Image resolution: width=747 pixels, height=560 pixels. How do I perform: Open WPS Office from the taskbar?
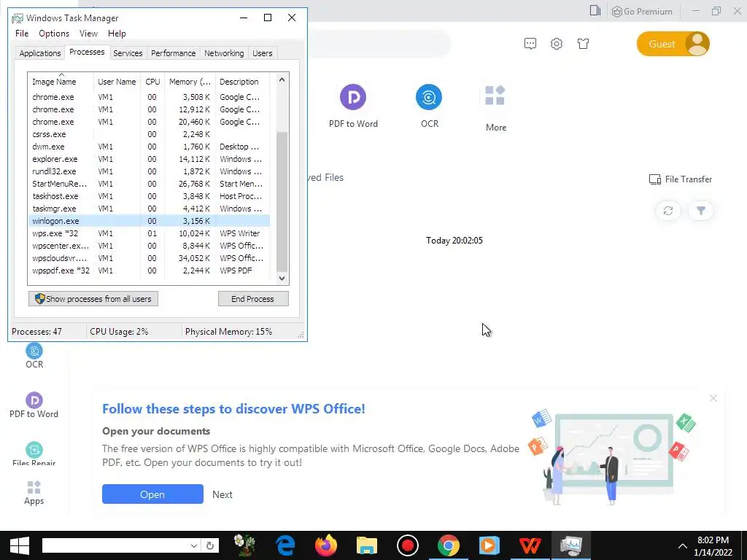[530, 545]
